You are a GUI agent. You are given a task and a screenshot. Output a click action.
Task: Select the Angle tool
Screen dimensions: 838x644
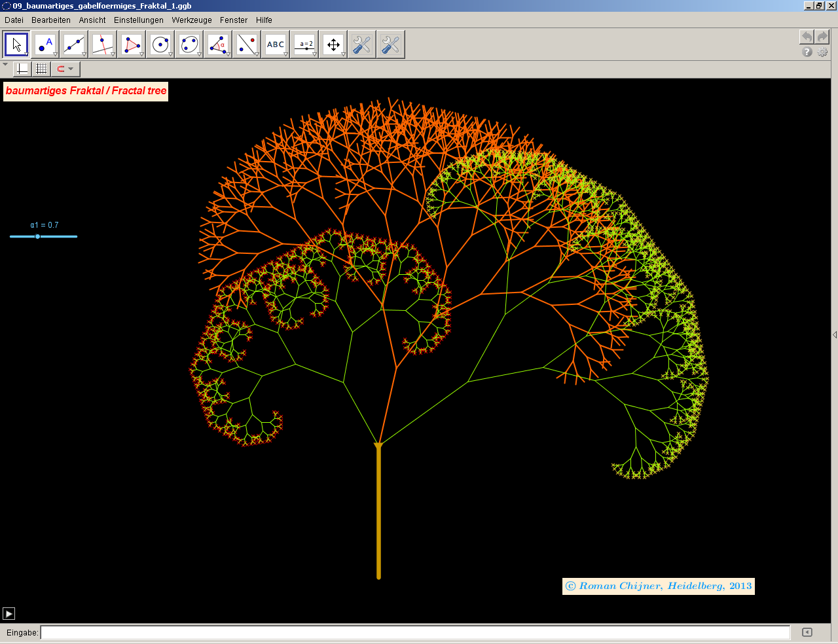(x=218, y=45)
